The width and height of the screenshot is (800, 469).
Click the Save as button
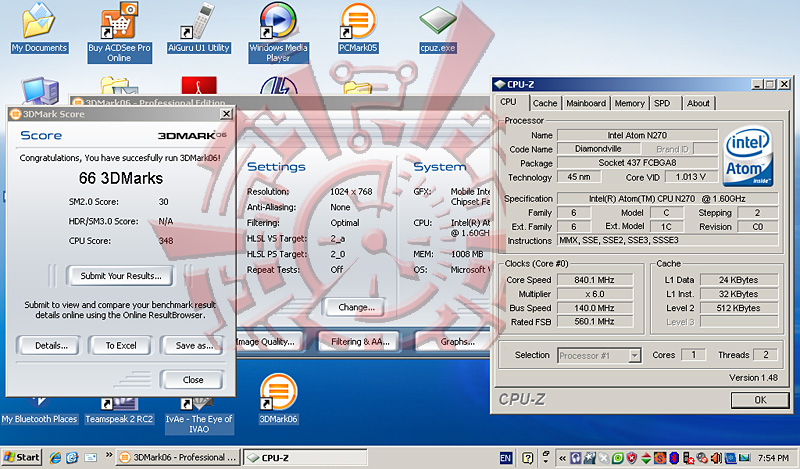coord(193,345)
